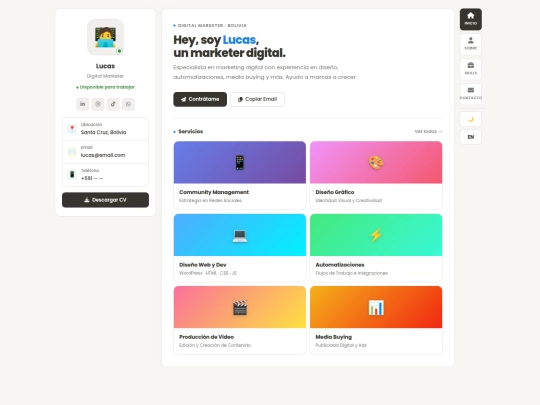This screenshot has height=405, width=540.
Task: Toggle dark mode with the moon button
Action: coord(471,119)
